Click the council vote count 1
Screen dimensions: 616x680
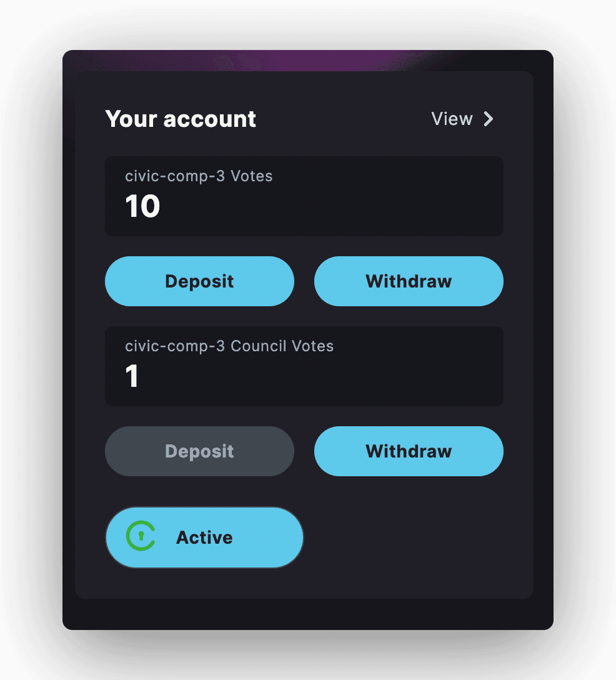132,376
